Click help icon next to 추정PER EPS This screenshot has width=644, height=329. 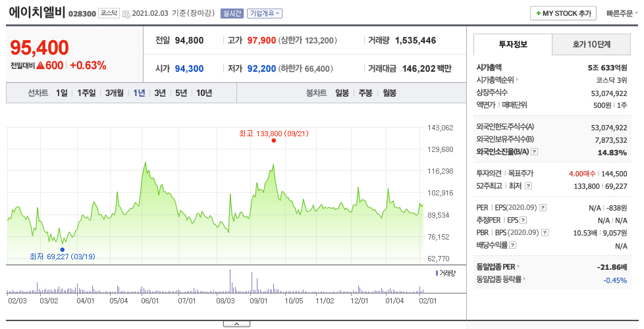pyautogui.click(x=523, y=220)
